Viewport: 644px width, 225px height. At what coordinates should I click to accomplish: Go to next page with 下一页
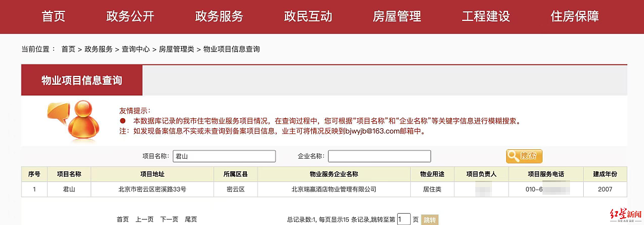[x=169, y=220]
